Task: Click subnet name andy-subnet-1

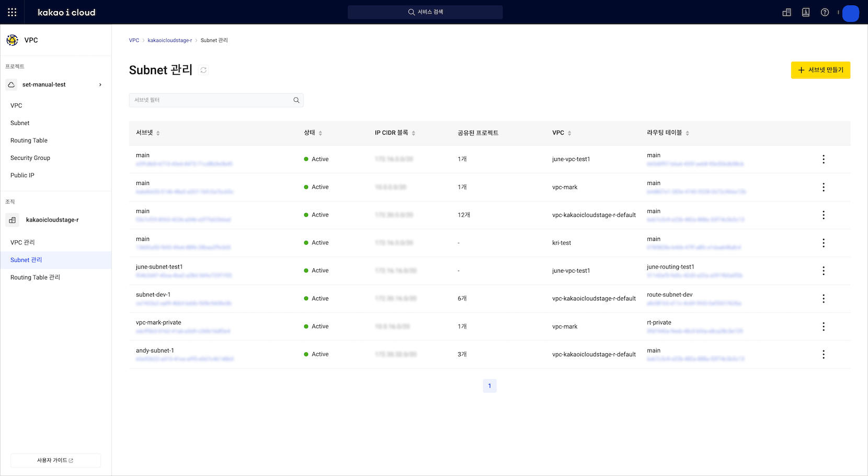Action: (155, 351)
